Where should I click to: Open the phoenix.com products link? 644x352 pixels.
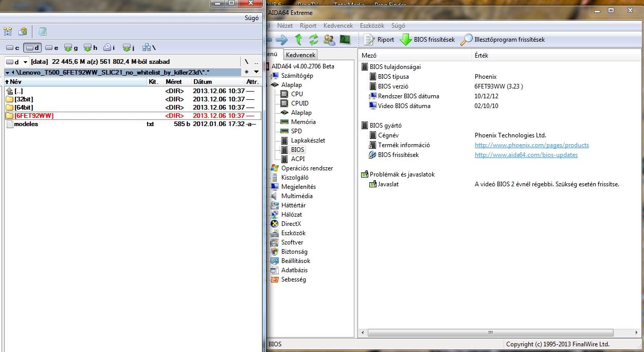pyautogui.click(x=532, y=145)
